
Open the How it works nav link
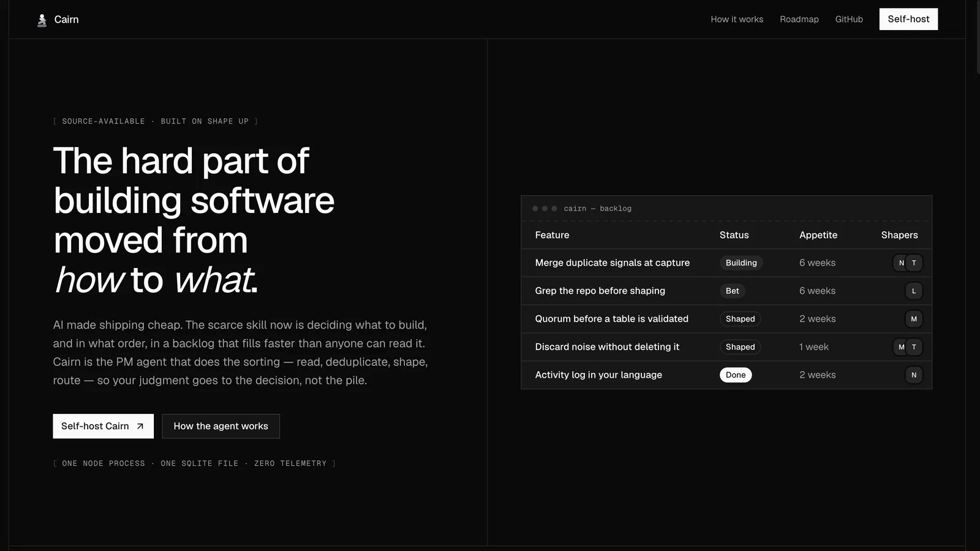[x=737, y=20]
